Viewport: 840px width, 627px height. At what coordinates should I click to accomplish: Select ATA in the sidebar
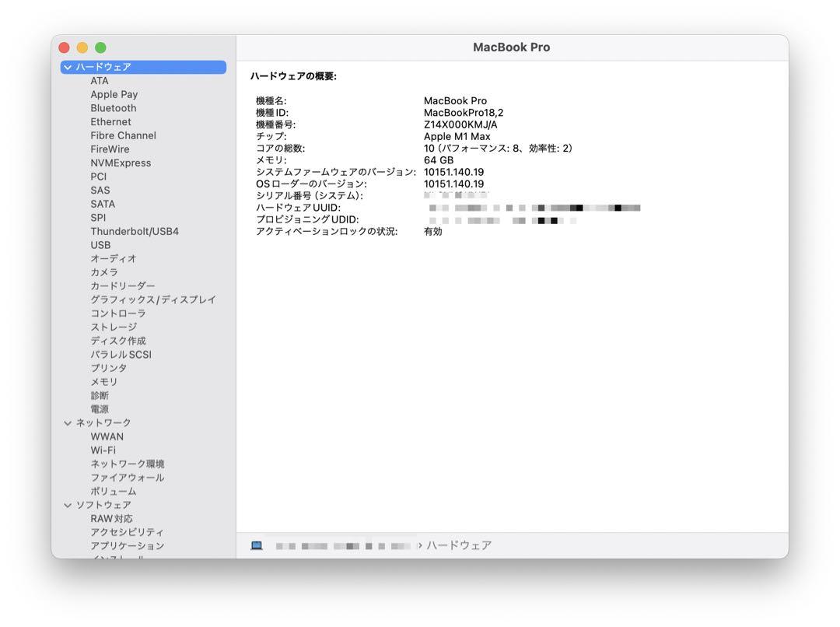click(x=99, y=80)
